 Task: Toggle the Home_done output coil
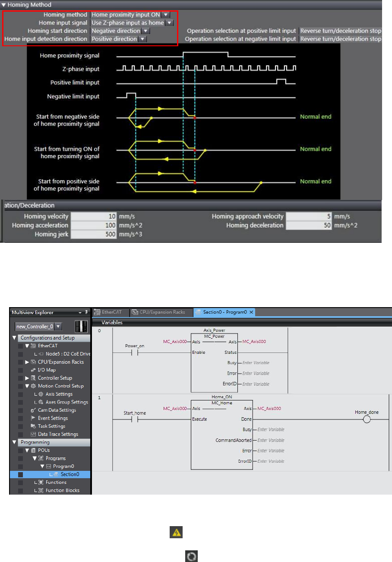(367, 419)
